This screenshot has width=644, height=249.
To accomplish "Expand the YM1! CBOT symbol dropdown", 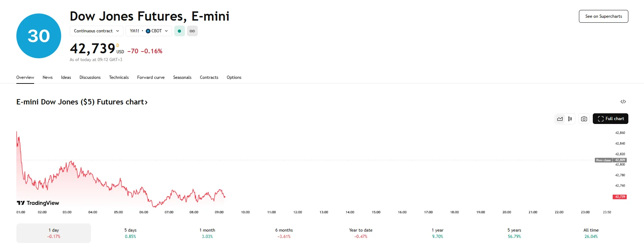I will [149, 31].
